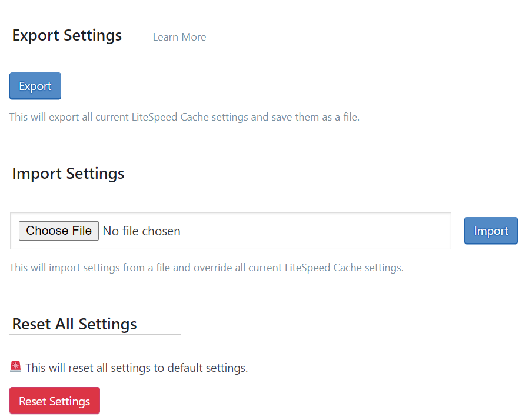The image size is (532, 420).
Task: Click empty area of file upload field
Action: [318, 231]
